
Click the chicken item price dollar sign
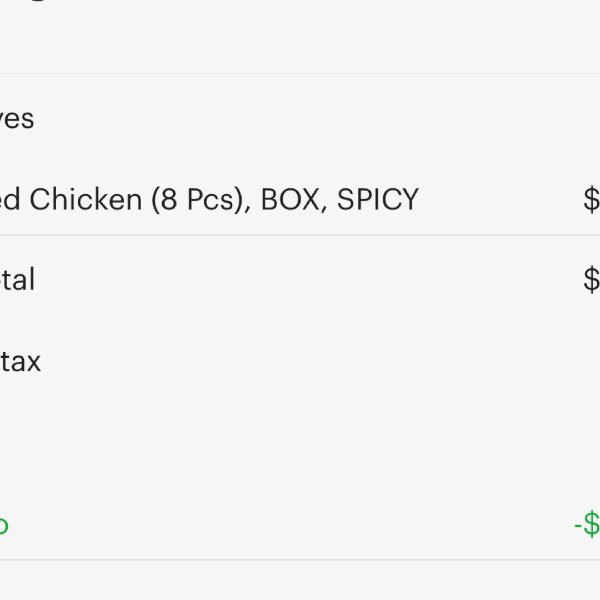(592, 199)
